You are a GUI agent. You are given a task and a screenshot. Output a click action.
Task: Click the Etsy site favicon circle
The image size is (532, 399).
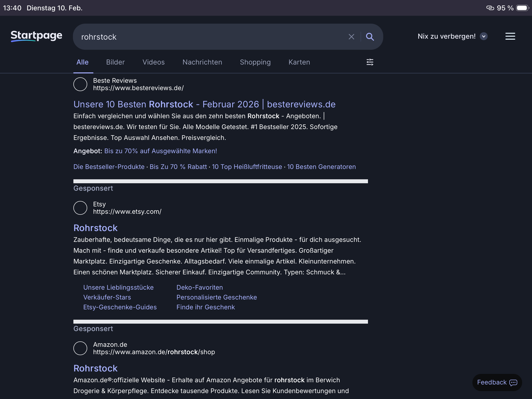tap(80, 208)
